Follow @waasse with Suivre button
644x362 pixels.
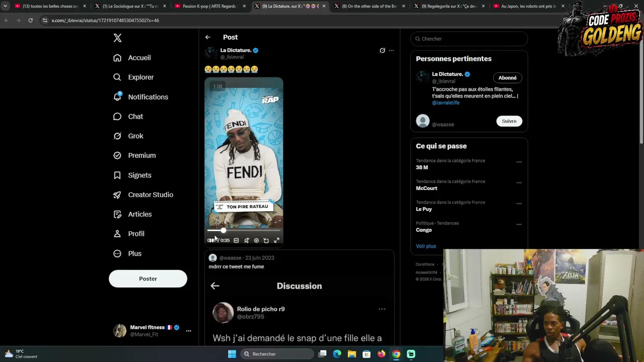(x=509, y=121)
